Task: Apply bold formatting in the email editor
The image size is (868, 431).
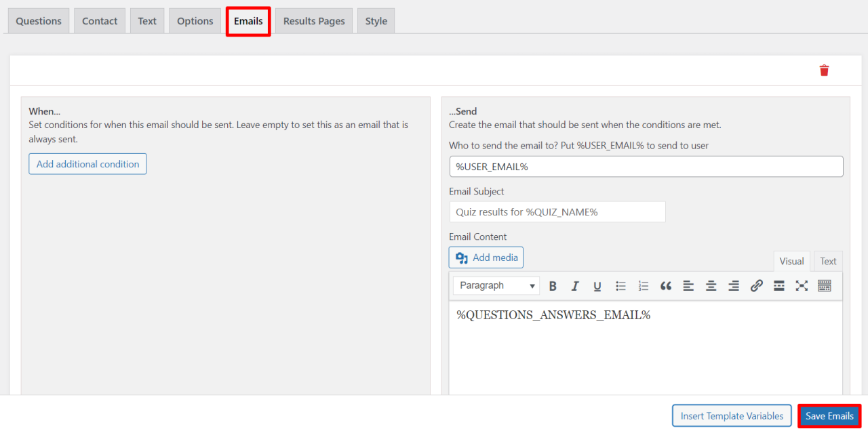Action: 553,286
